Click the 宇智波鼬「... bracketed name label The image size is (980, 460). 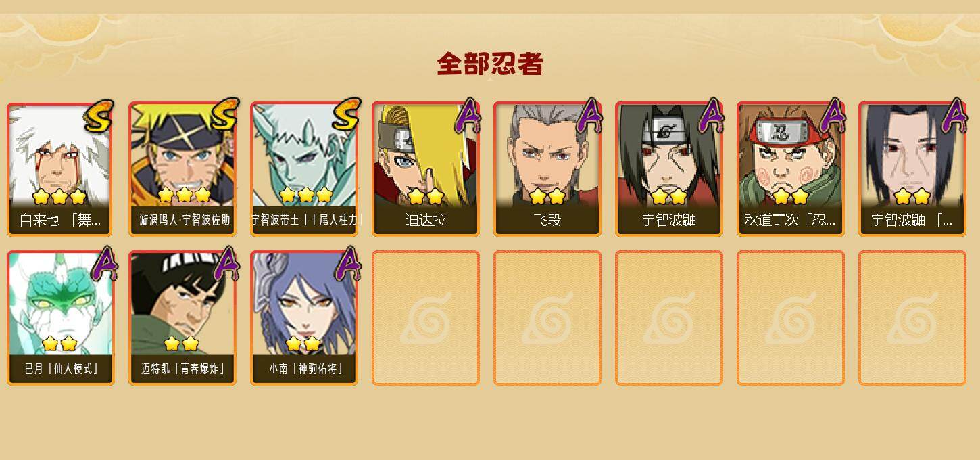point(912,221)
